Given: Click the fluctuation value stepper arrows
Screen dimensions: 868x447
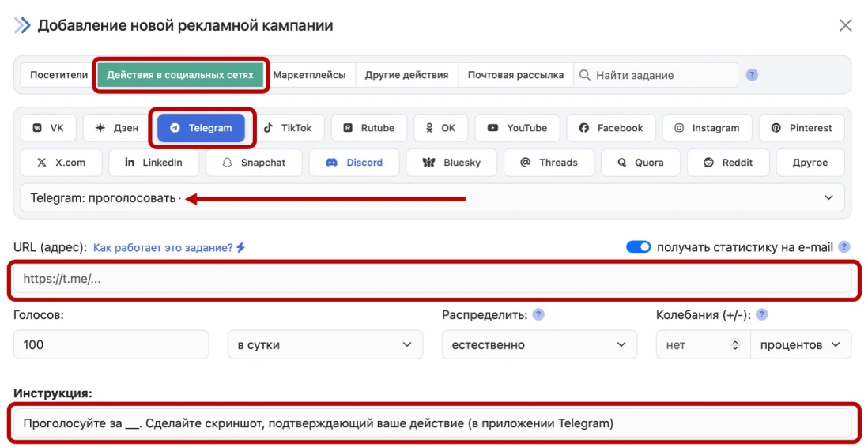Looking at the screenshot, I should (x=735, y=345).
